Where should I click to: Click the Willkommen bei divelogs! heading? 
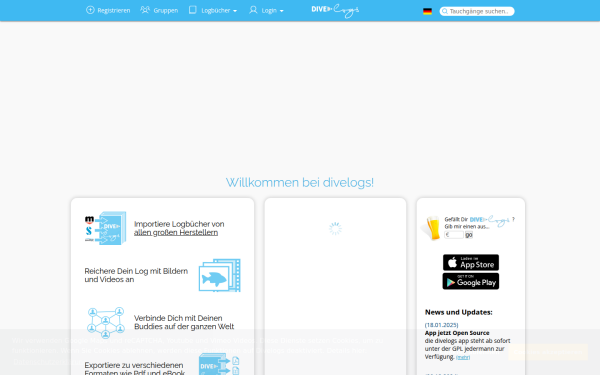(300, 183)
